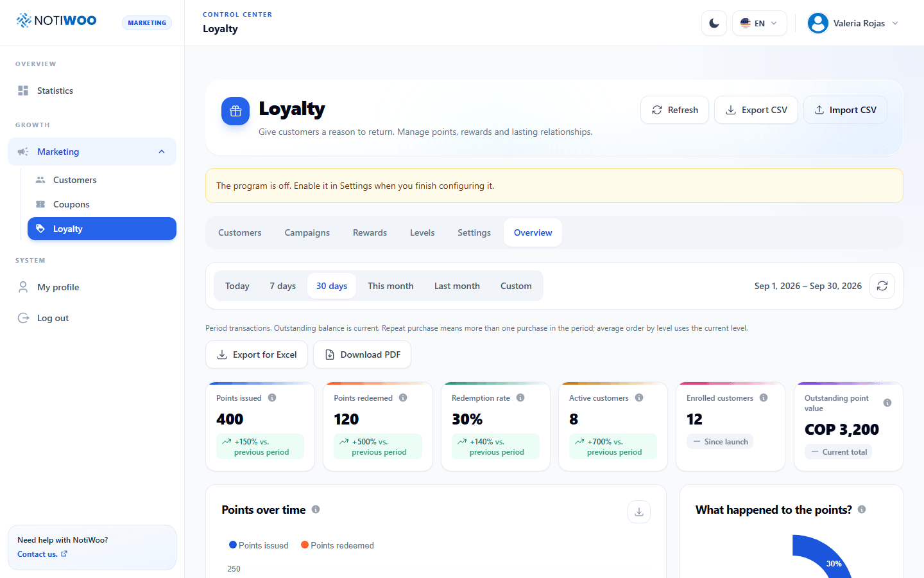Show info for What happened to the points

pos(862,509)
